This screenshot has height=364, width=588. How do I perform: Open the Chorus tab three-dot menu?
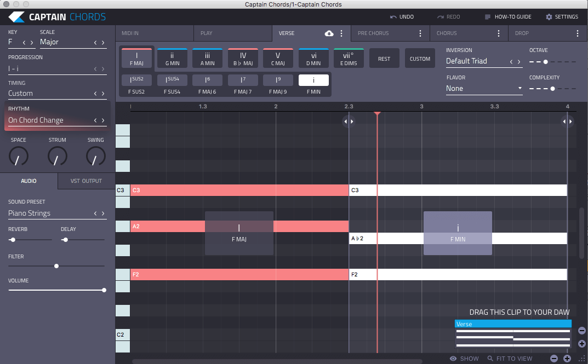pos(498,33)
